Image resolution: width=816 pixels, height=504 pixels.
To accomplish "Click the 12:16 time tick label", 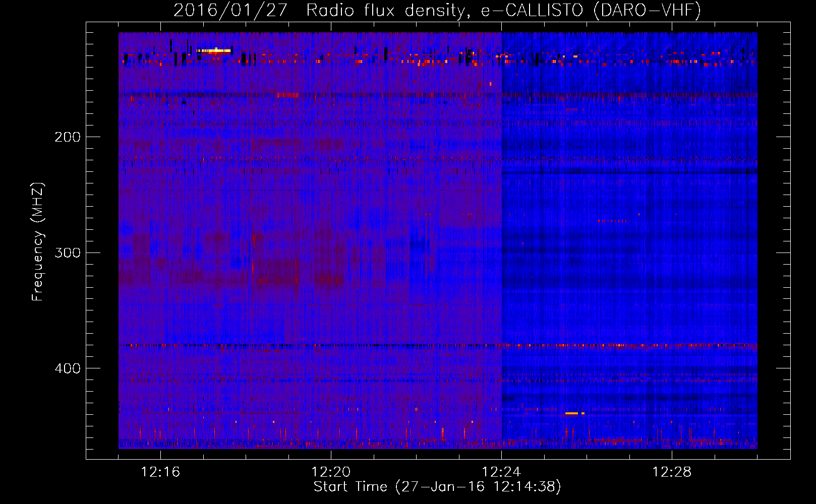I will pos(160,472).
